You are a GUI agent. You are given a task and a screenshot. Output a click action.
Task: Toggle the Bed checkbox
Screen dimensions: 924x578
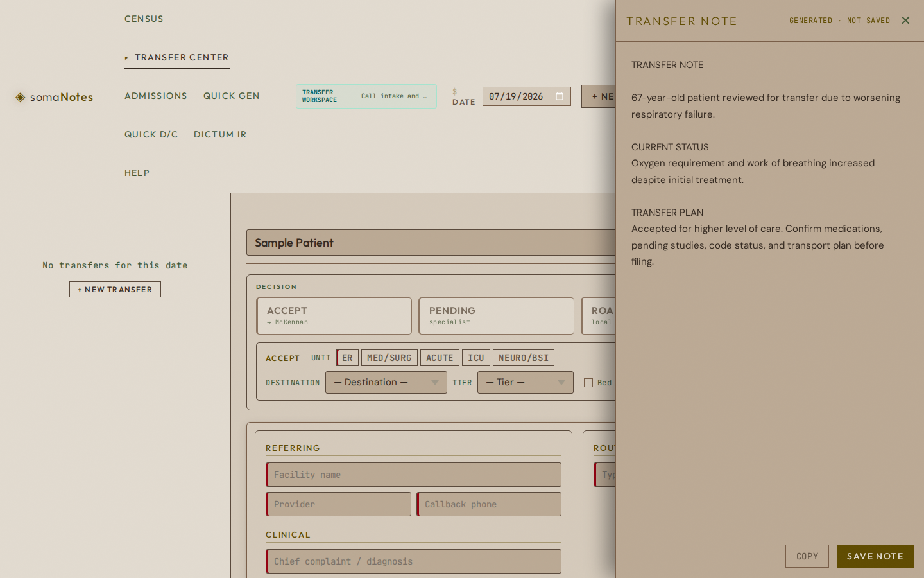coord(588,383)
